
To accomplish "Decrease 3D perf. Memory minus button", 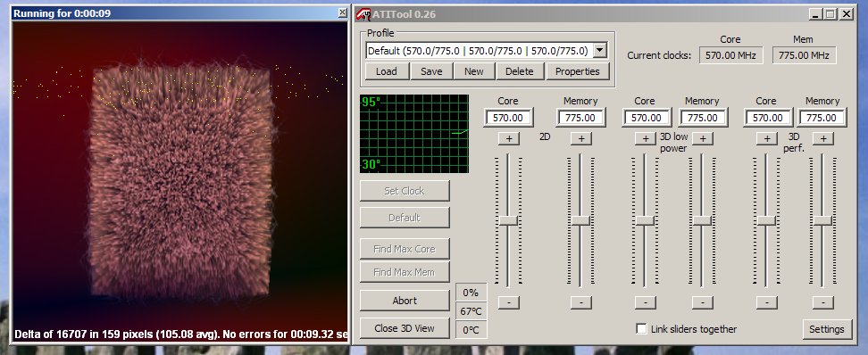I will point(823,302).
